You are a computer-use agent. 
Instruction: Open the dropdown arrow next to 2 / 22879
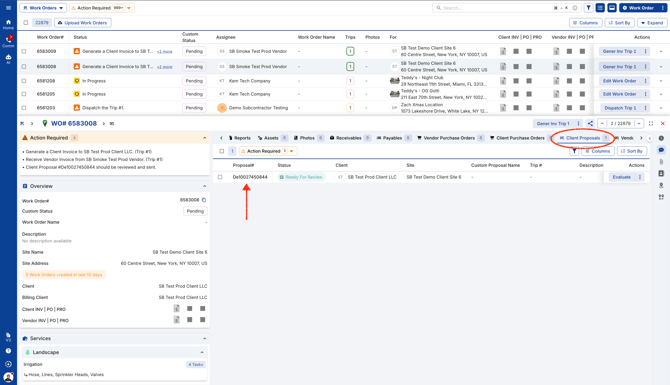click(639, 123)
